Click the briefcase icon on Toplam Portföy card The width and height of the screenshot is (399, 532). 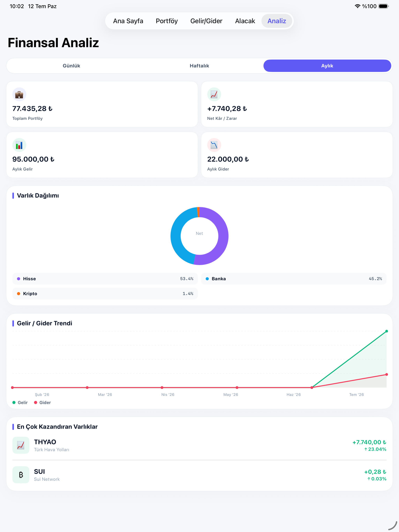click(x=19, y=94)
